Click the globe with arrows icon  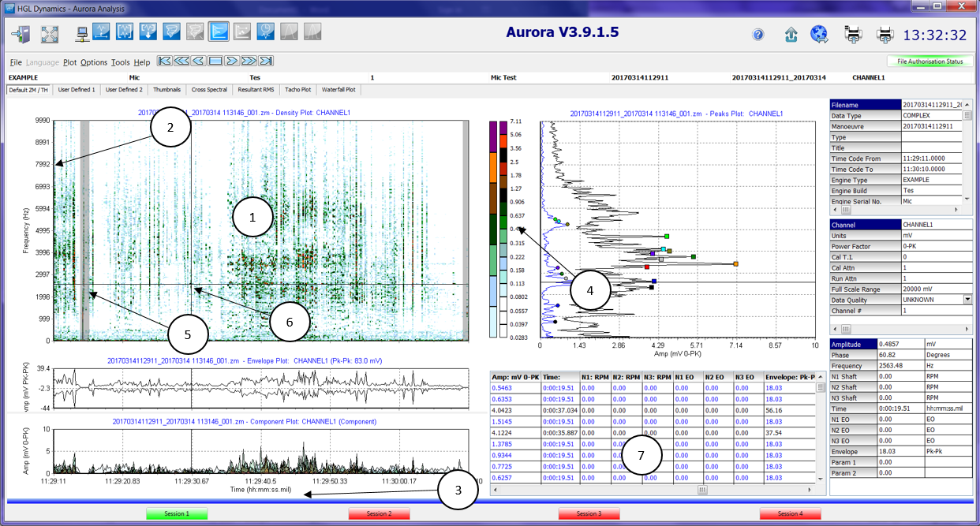pos(819,34)
